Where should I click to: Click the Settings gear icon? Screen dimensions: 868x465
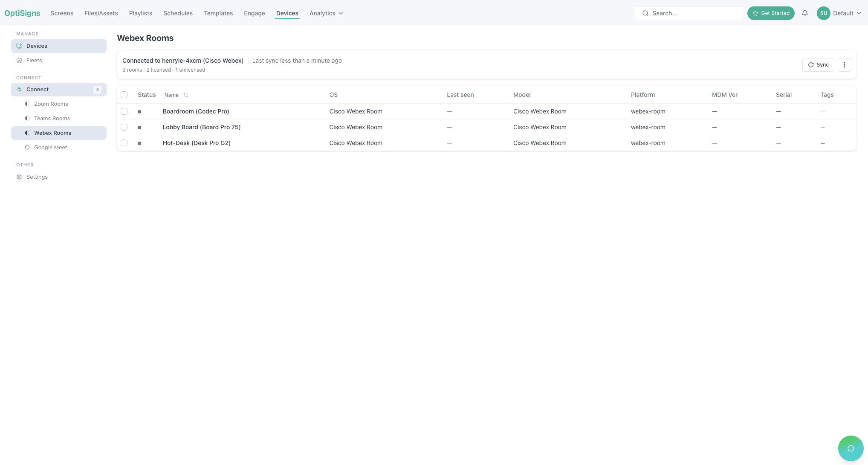[x=19, y=177]
